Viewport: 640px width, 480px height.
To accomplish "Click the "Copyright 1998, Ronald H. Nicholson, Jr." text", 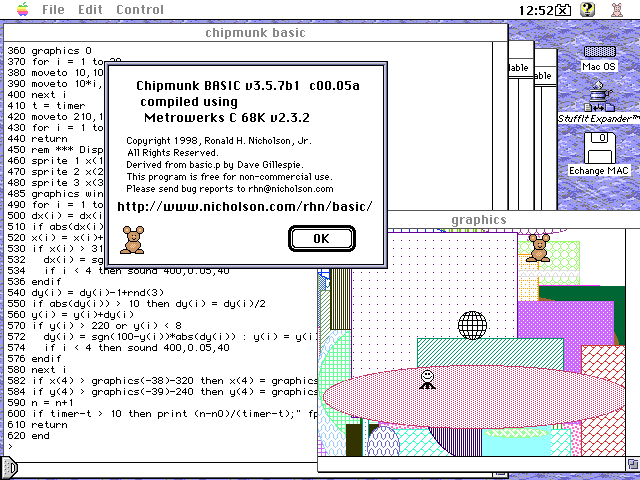I will click(219, 141).
